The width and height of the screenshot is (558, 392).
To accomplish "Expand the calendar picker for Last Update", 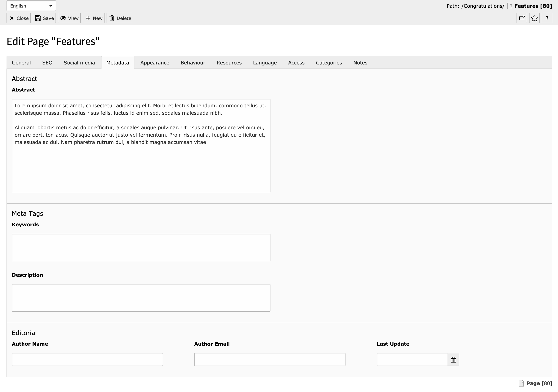I will [x=454, y=359].
